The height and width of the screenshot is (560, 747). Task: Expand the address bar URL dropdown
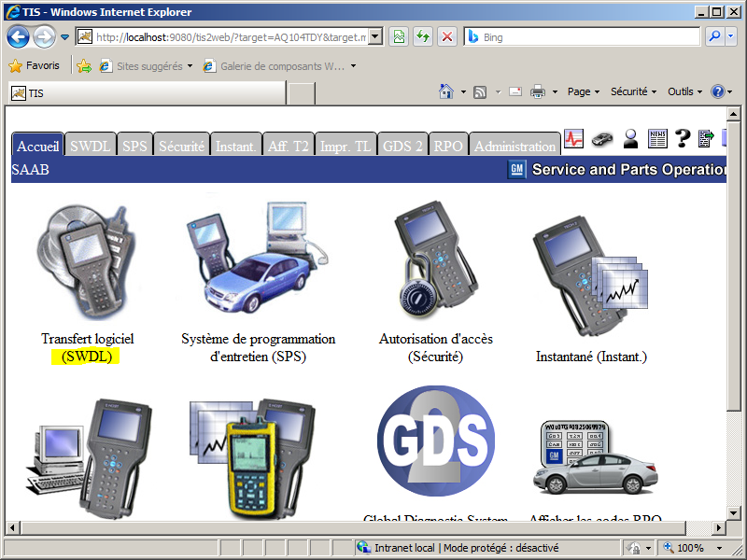coord(375,36)
